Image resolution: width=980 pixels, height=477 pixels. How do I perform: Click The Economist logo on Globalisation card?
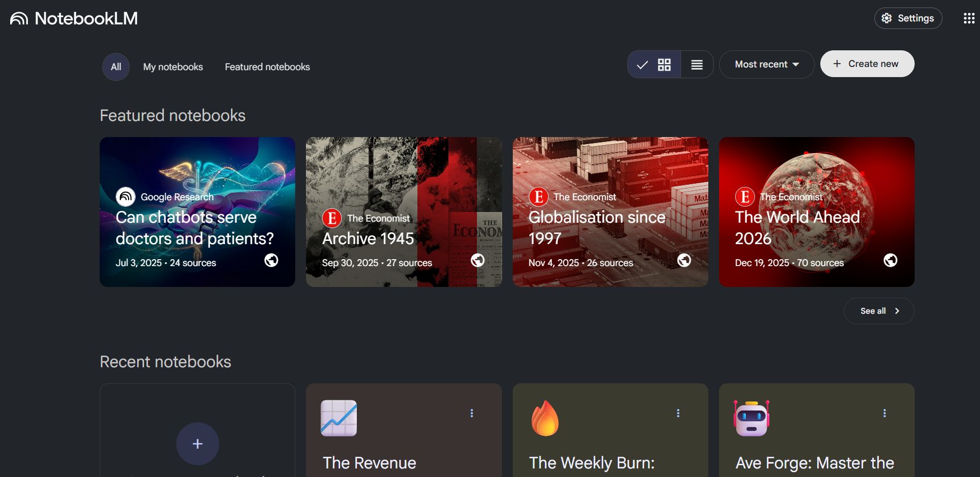[538, 196]
